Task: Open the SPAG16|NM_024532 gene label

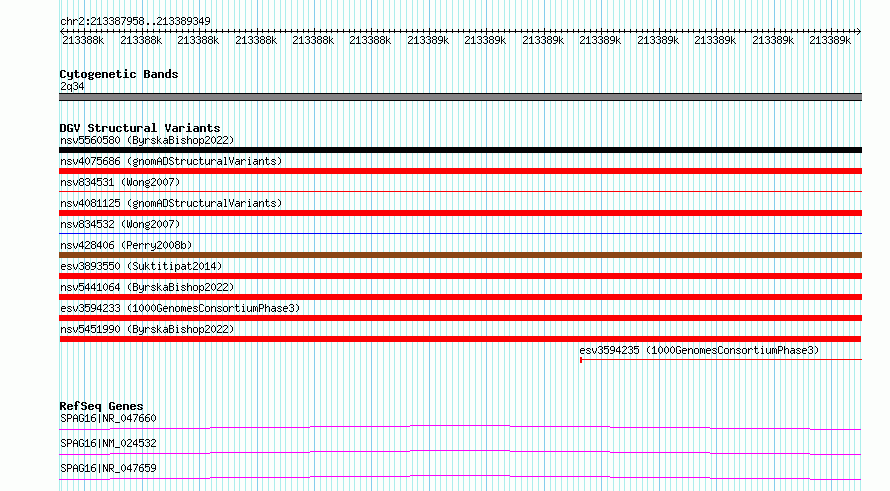Action: coord(108,443)
